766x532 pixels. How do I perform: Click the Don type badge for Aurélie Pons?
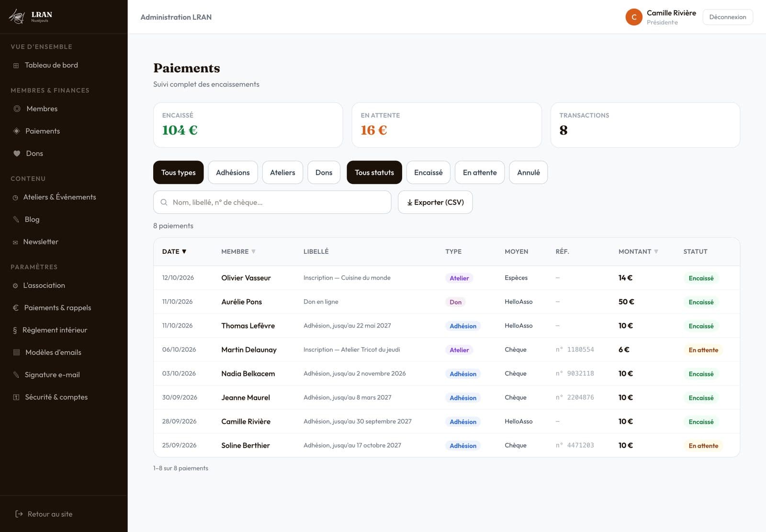[x=455, y=302]
